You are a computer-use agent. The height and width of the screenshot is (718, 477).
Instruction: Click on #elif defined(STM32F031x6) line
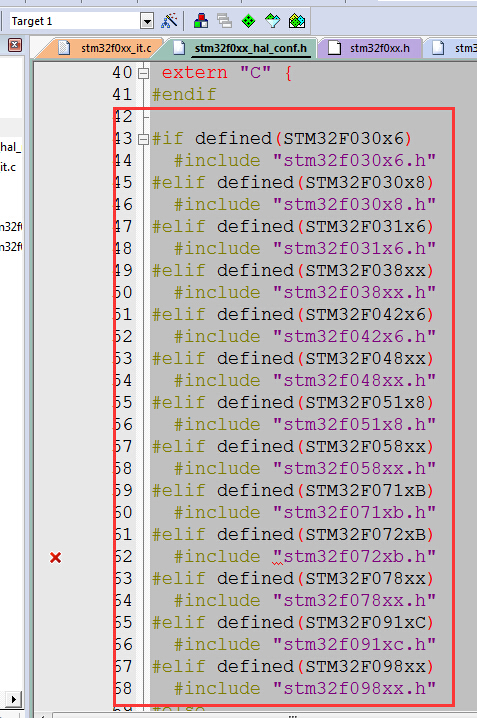click(293, 227)
